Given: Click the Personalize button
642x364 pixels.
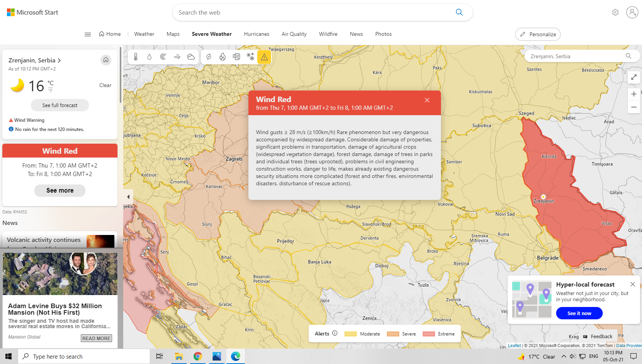Looking at the screenshot, I should (x=538, y=34).
